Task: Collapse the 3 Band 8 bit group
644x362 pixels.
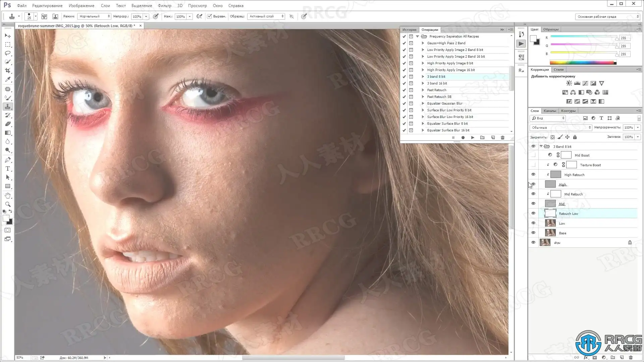Action: (541, 146)
